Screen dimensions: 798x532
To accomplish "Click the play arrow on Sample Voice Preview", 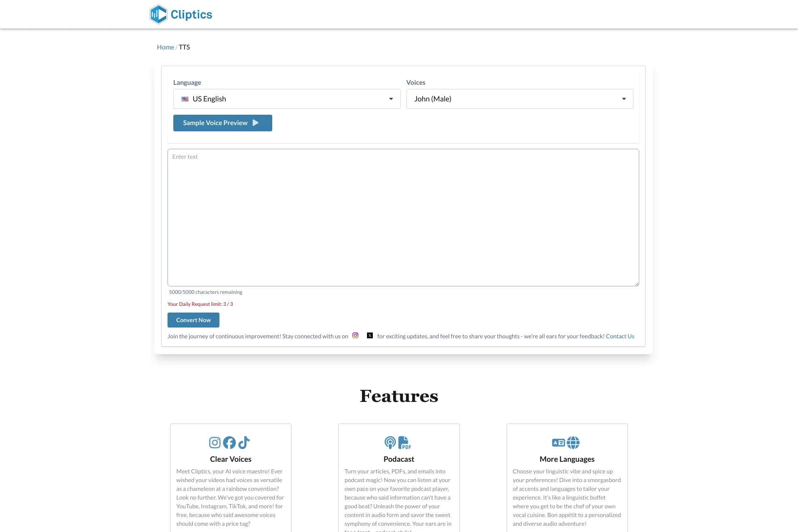I will pyautogui.click(x=256, y=123).
